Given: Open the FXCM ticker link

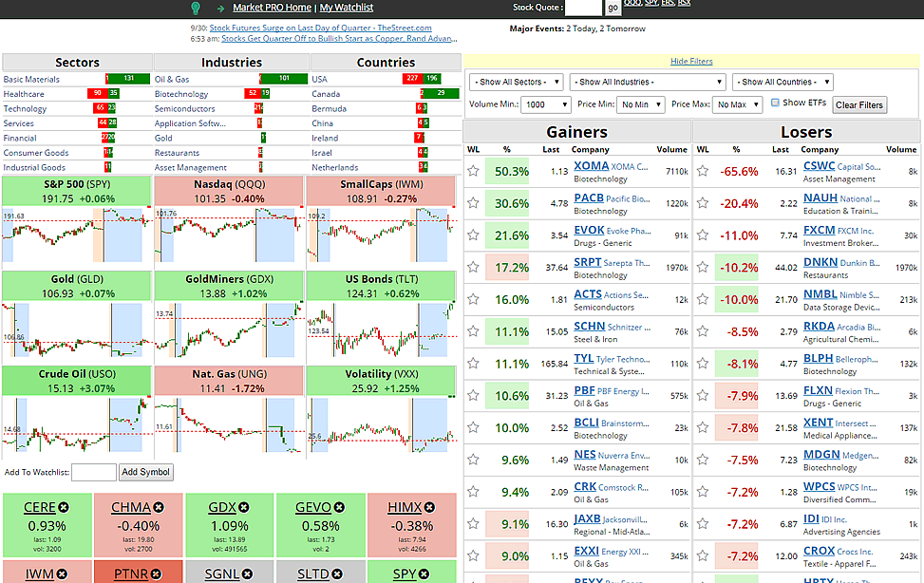Looking at the screenshot, I should click(x=820, y=230).
